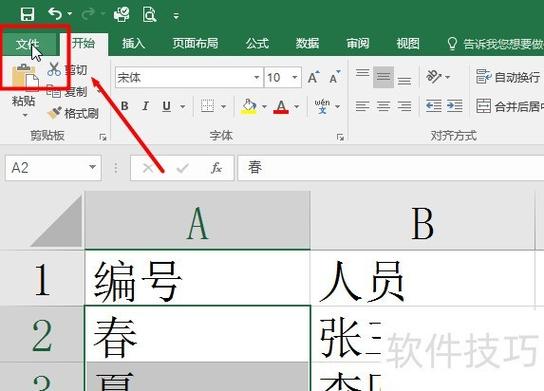Toggle Underline formatting
Screen dimensions: 544x391
pos(167,106)
